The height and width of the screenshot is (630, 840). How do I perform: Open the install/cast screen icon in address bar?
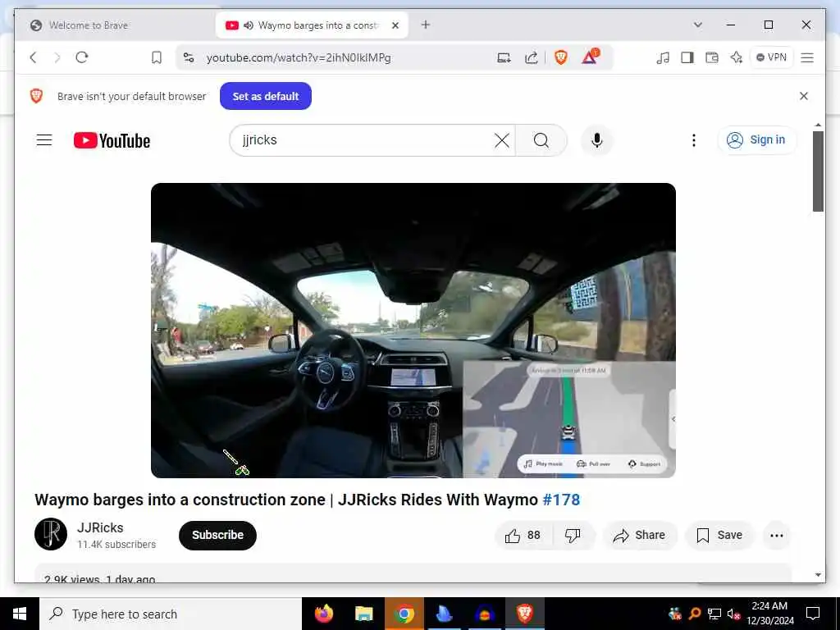point(504,57)
